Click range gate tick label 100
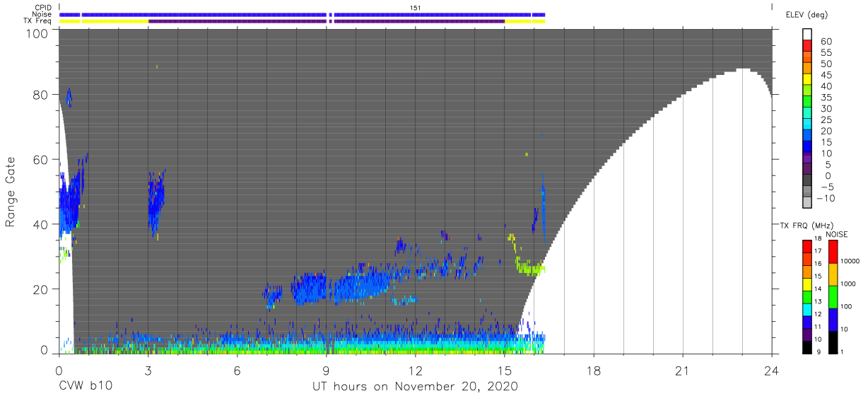The image size is (868, 401). point(38,33)
